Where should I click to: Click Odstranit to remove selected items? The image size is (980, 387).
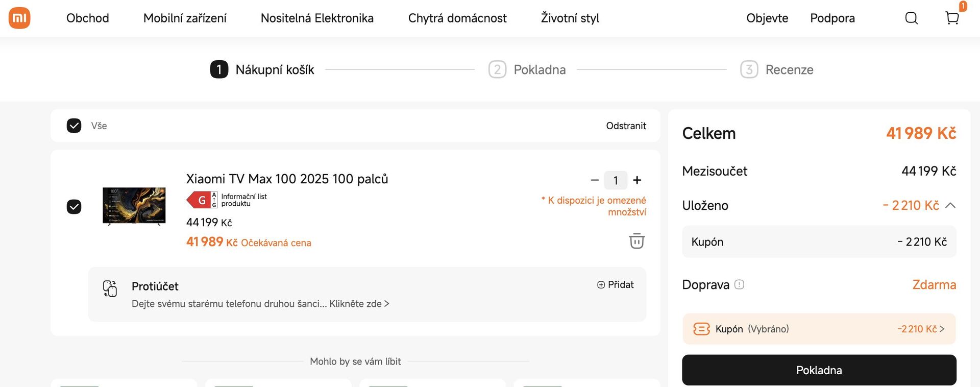point(626,126)
